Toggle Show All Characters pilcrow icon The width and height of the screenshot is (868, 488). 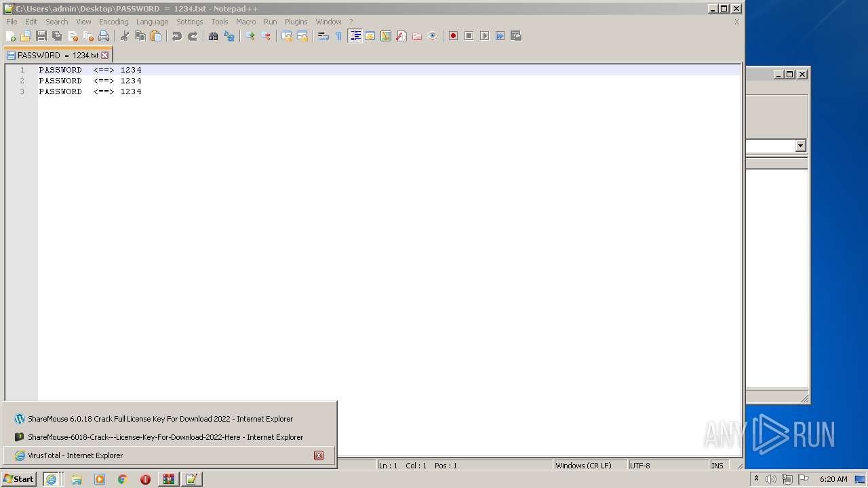[x=339, y=36]
